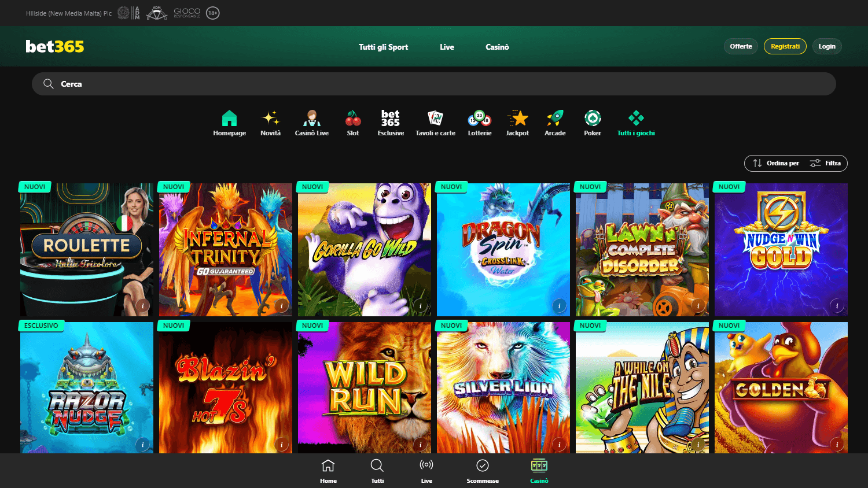Open the Filtra filter options
Image resolution: width=868 pixels, height=488 pixels.
tap(825, 163)
